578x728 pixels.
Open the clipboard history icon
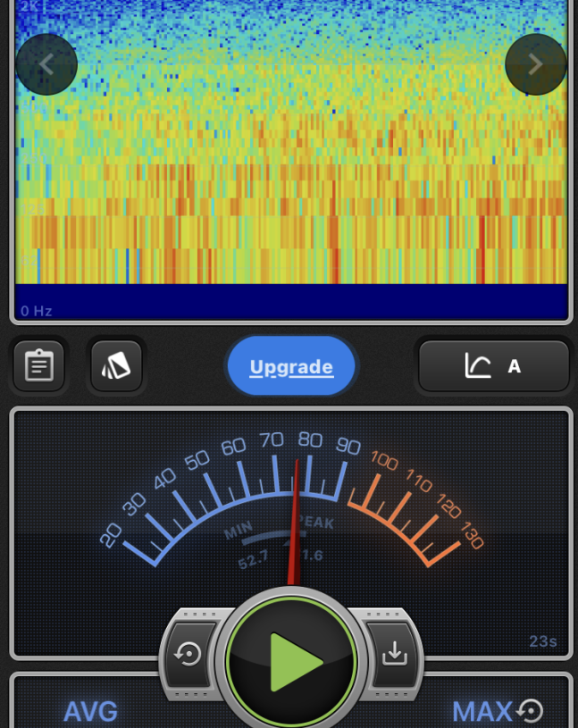point(39,366)
